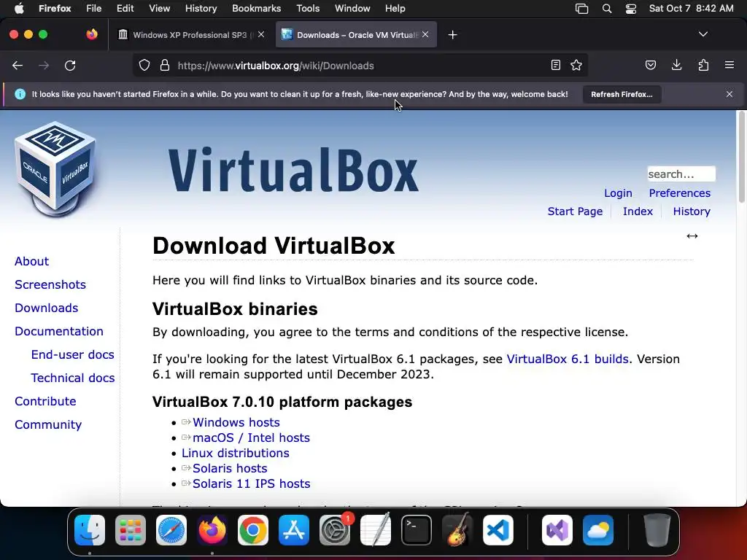Go back with the browser back arrow

click(18, 66)
